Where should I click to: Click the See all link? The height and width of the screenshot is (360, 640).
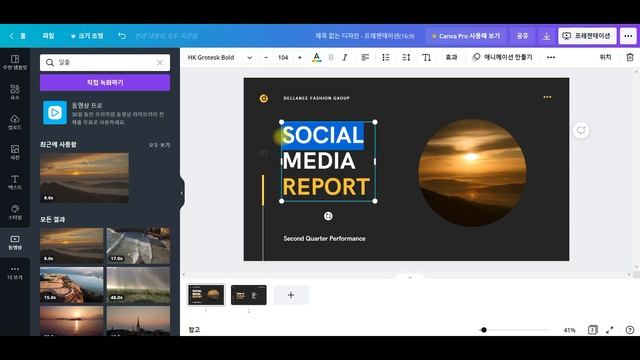tap(159, 145)
